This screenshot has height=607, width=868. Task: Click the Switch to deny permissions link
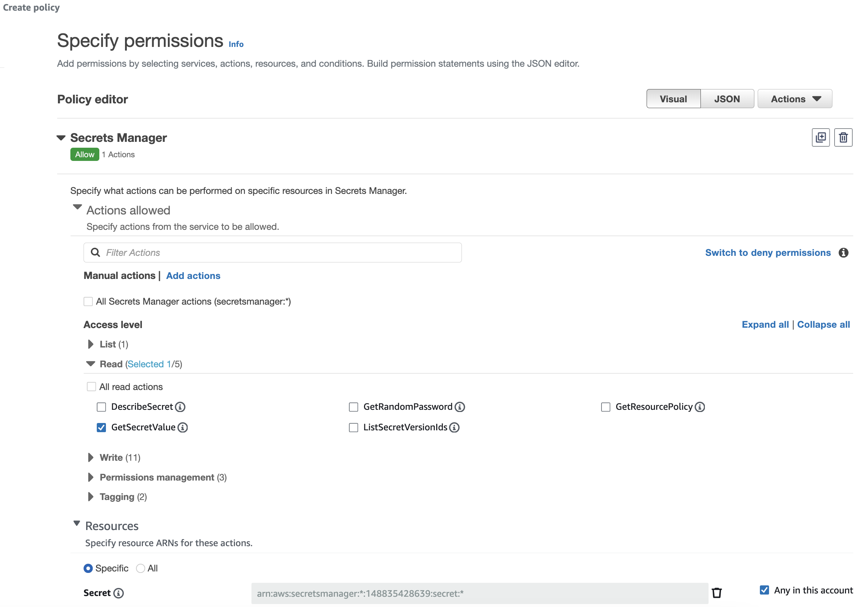coord(768,253)
